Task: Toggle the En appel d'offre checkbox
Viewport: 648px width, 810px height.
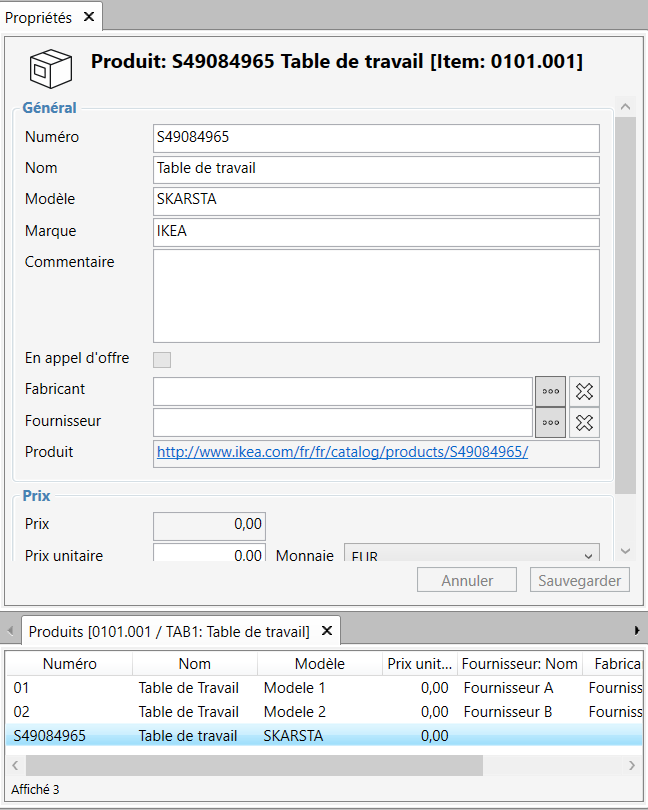Action: pyautogui.click(x=161, y=360)
